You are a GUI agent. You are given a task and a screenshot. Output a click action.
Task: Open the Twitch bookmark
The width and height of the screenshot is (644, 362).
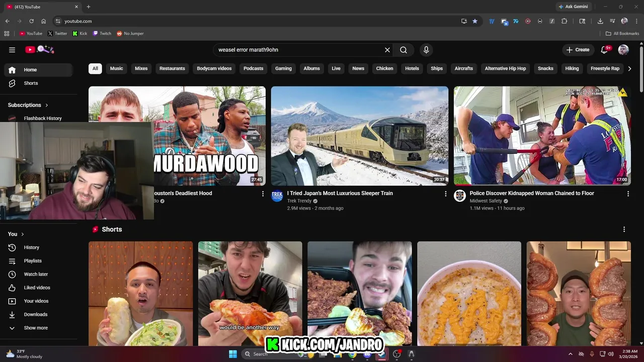coord(102,34)
